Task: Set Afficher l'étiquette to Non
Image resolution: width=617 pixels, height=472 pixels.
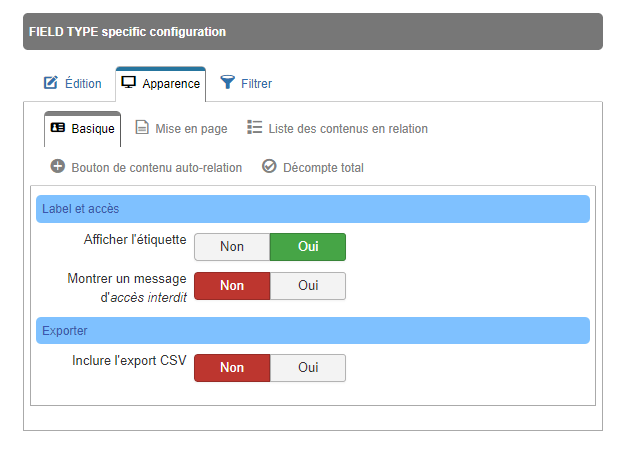Action: pos(232,247)
